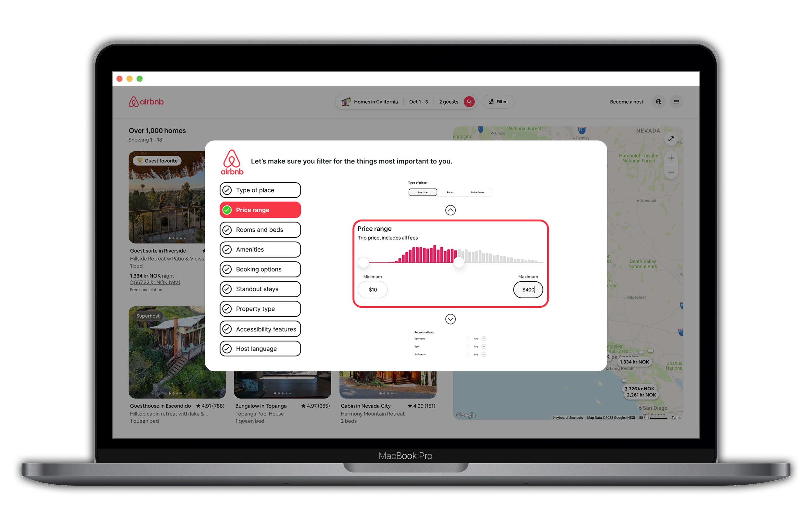
Task: Select the Entire home option
Action: [x=477, y=192]
